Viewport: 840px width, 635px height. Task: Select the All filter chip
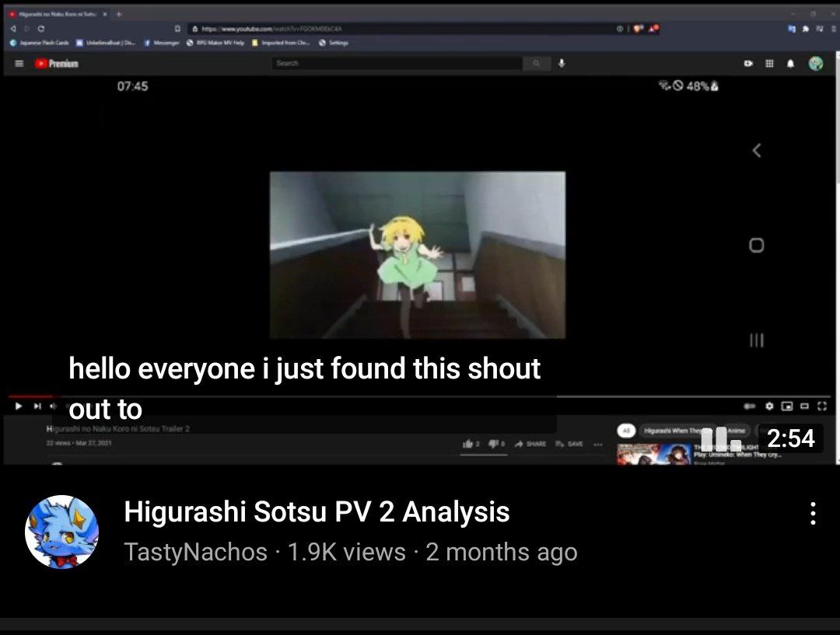625,431
